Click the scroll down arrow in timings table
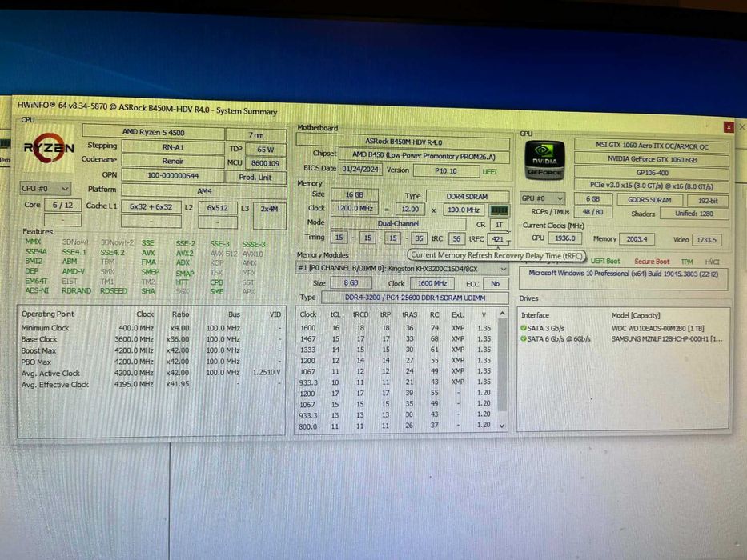 [x=502, y=426]
